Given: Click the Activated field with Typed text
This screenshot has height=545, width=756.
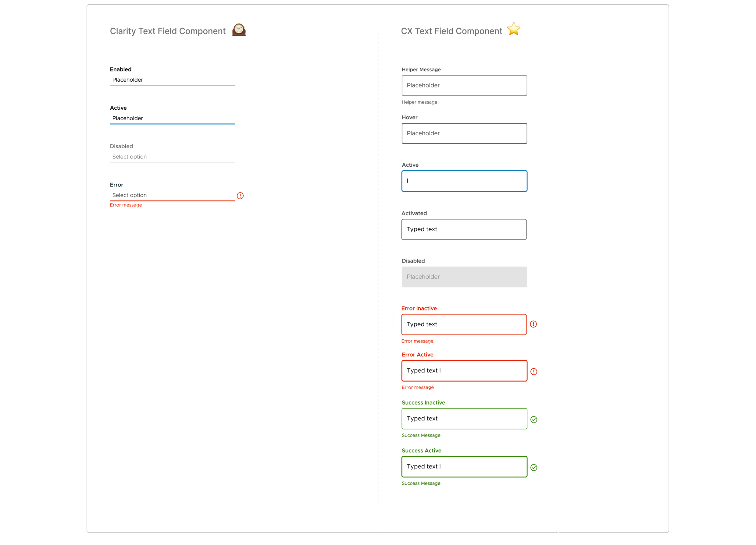Looking at the screenshot, I should coord(464,229).
